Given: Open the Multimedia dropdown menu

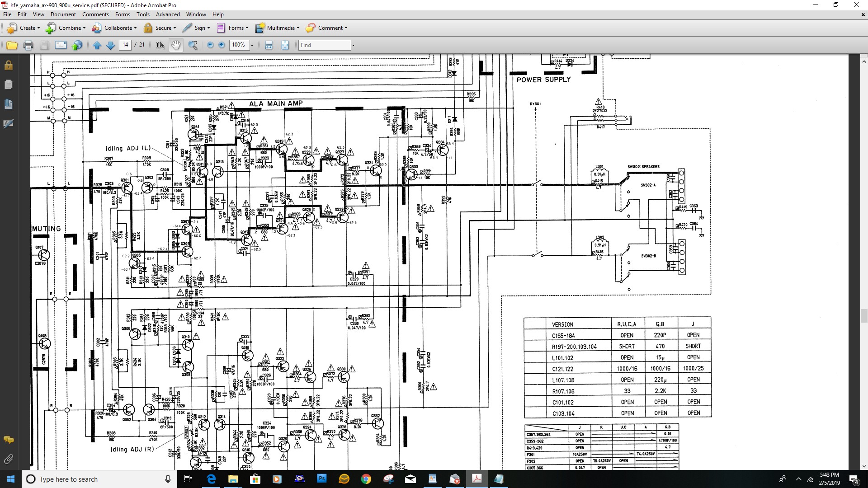Looking at the screenshot, I should (277, 28).
